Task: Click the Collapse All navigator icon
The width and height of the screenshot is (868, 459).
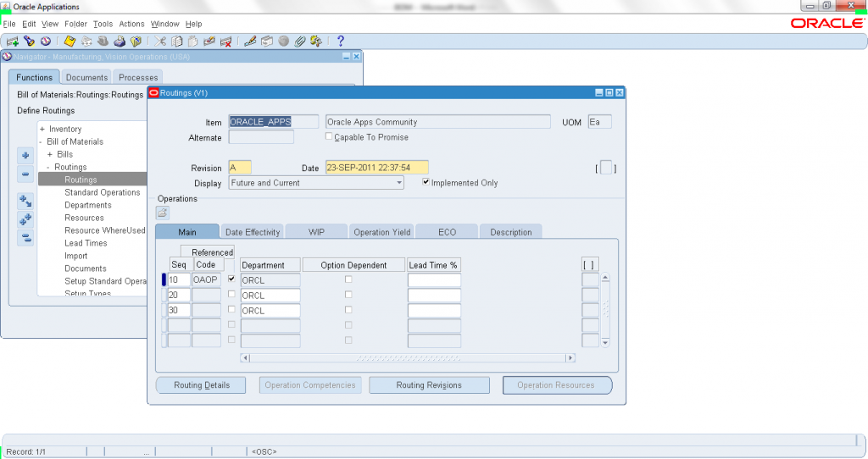Action: tap(25, 238)
